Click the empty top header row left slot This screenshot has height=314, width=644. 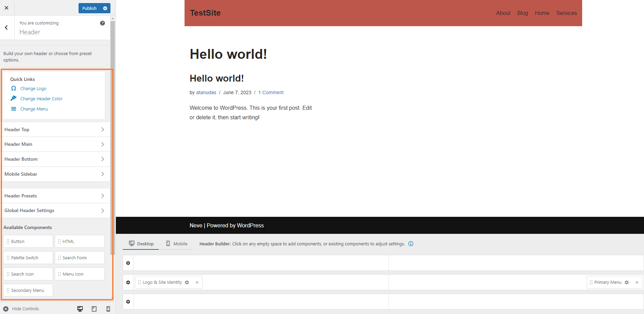click(x=261, y=263)
